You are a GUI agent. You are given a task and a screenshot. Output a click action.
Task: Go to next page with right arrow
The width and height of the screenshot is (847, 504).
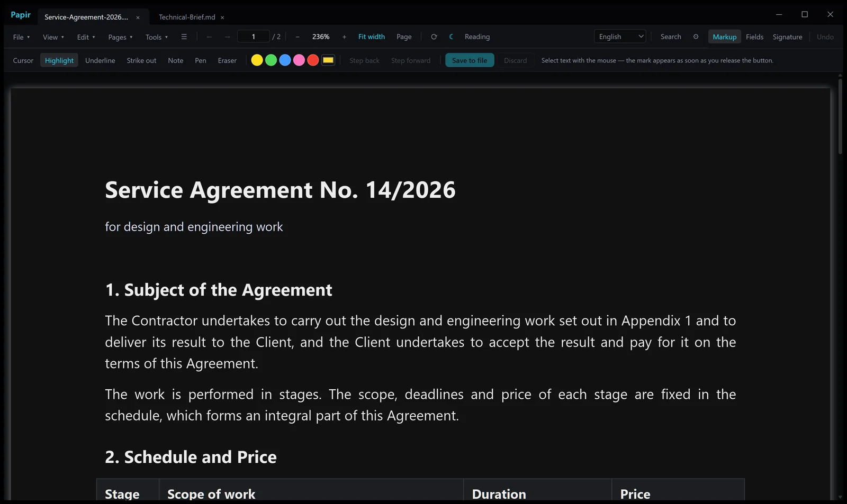[x=227, y=37]
